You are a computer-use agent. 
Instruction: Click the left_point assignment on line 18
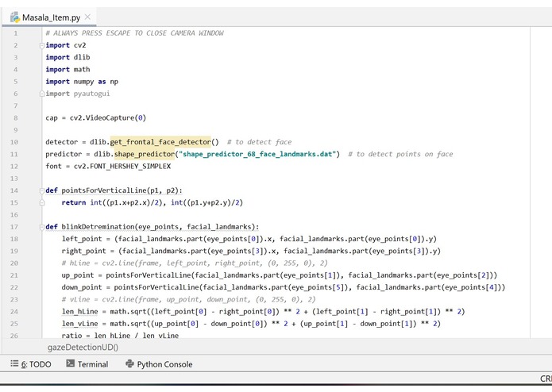tap(249, 239)
